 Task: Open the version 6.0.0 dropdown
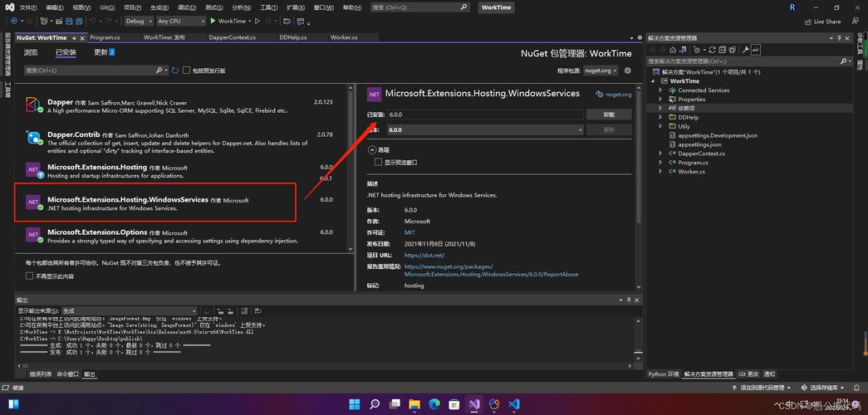click(x=485, y=129)
